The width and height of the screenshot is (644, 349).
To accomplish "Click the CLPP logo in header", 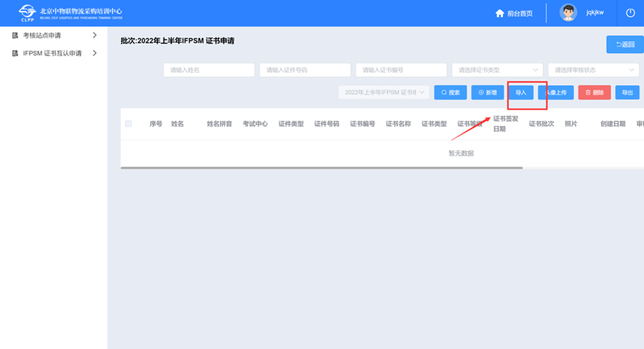I will (x=27, y=13).
